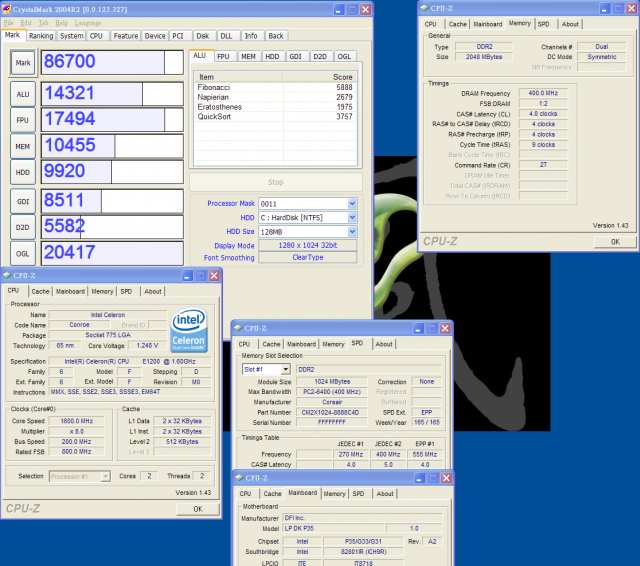Click the CPU-Z SPD window title icon
The height and width of the screenshot is (566, 640).
click(238, 328)
